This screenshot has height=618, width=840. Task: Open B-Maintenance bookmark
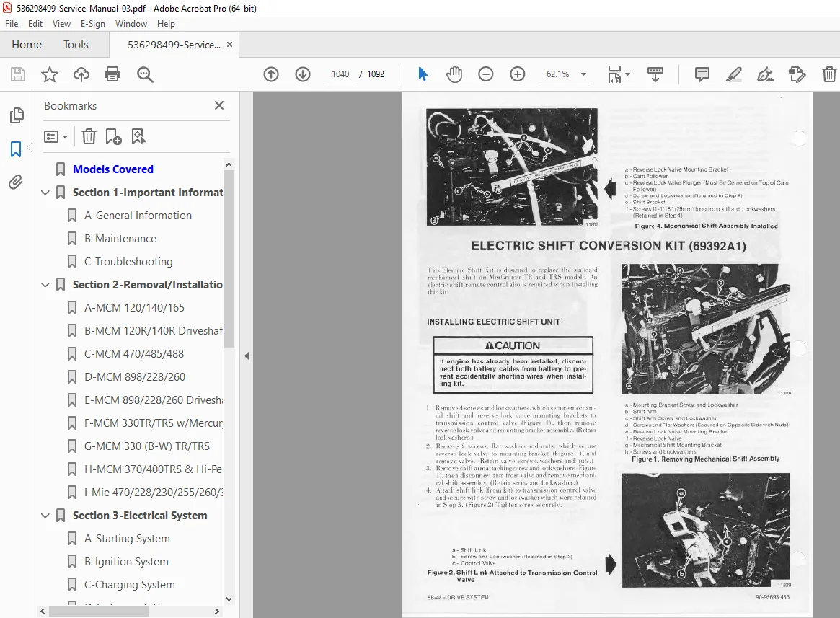tap(120, 239)
